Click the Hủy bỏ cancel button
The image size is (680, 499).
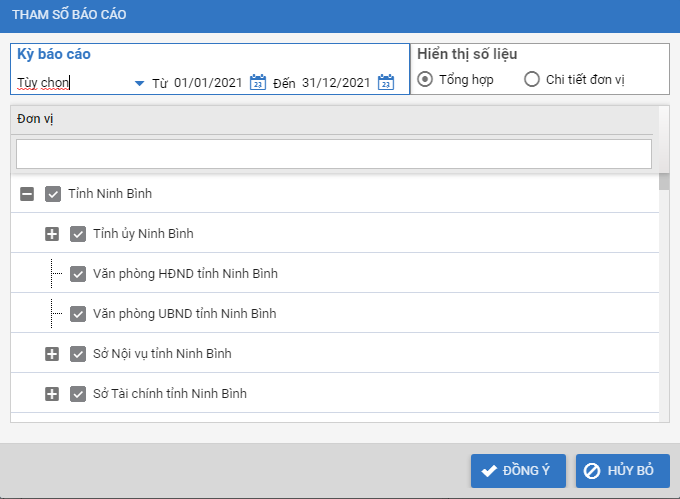[x=622, y=470]
